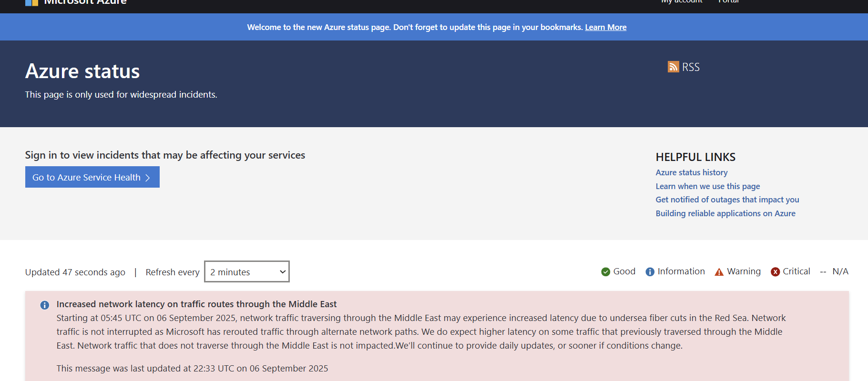
Task: Click the chevron arrow on the Service Health button
Action: (147, 178)
